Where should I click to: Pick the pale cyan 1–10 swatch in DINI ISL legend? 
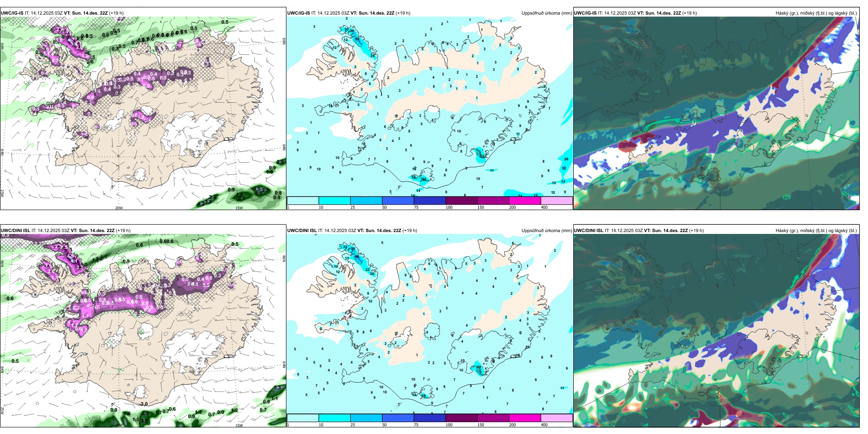(303, 418)
